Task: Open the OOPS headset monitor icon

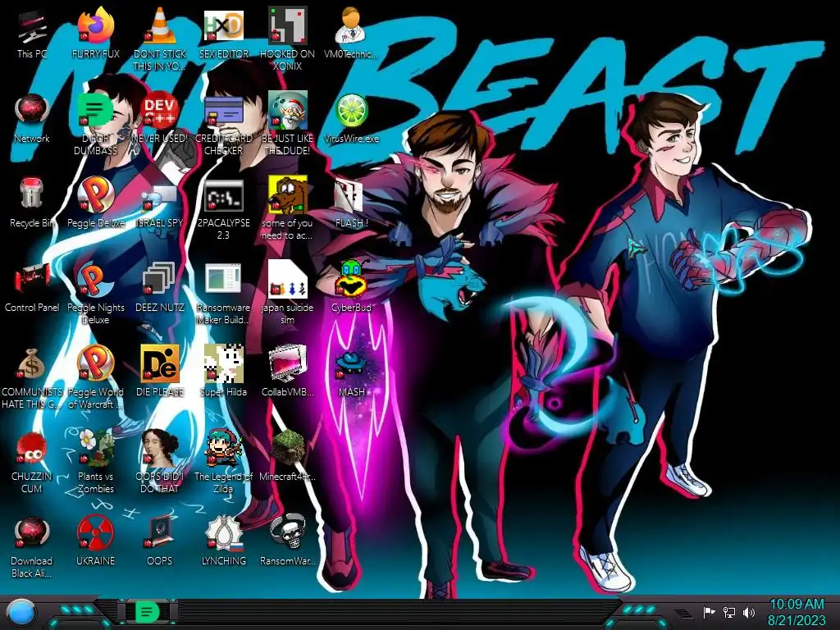Action: coord(160,532)
